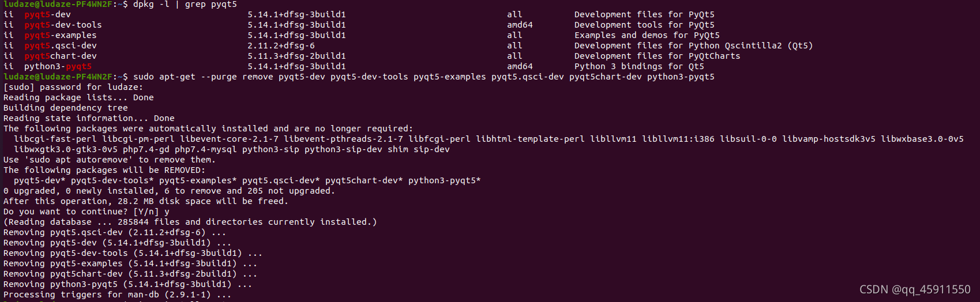Click the 'dpkg -l | grep pyqt5' command text
Image resolution: width=980 pixels, height=302 pixels.
[x=185, y=4]
